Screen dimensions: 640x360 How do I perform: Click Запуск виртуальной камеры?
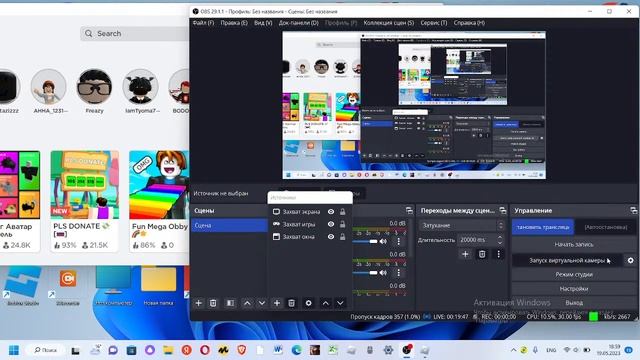point(567,260)
